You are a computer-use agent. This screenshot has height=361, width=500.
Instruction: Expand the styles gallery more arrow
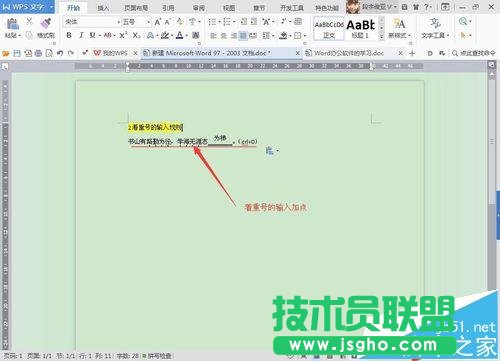tap(381, 37)
